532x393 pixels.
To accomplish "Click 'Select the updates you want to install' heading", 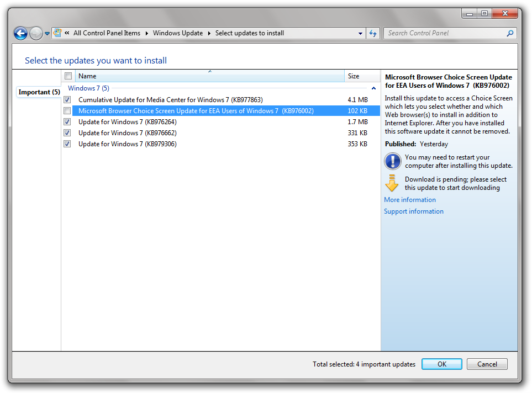I will coord(96,60).
